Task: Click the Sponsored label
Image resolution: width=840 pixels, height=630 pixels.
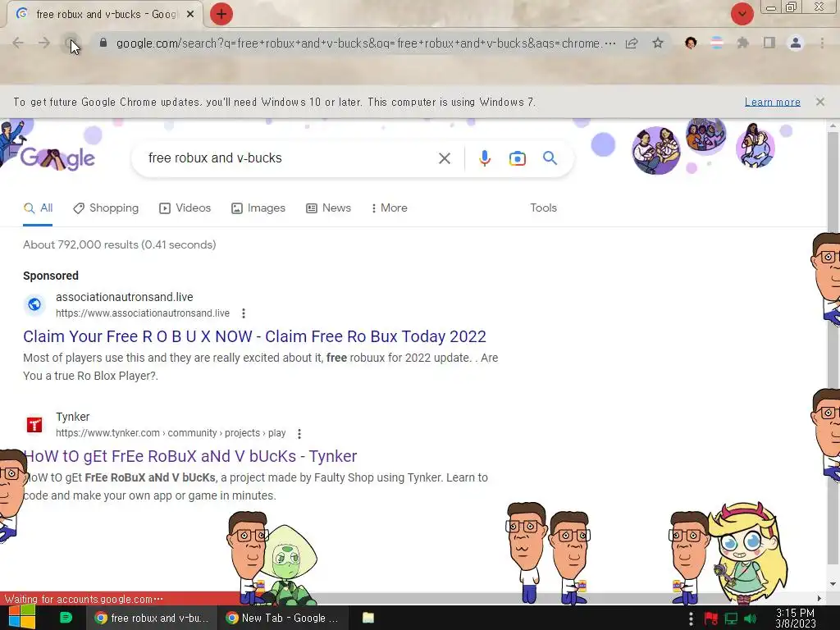Action: coord(51,276)
